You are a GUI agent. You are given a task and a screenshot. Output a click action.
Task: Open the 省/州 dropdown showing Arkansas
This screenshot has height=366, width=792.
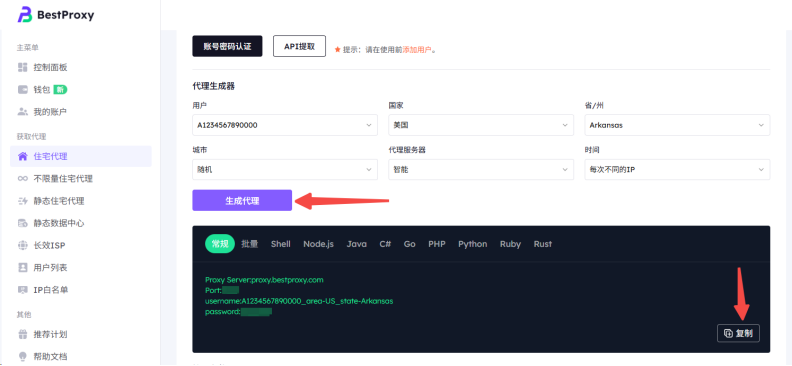coord(677,125)
